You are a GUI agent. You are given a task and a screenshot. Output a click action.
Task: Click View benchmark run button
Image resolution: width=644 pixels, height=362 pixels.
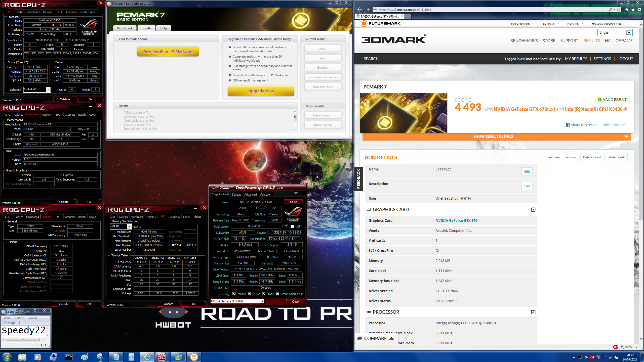(561, 157)
